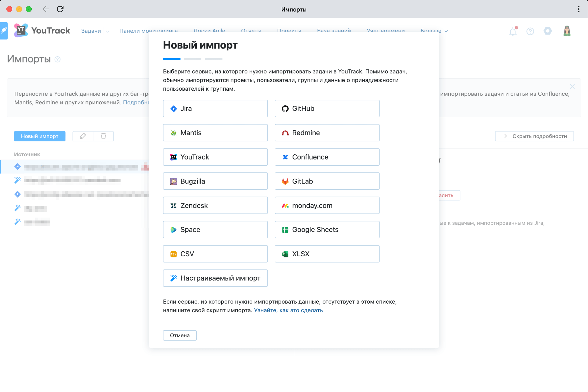
Task: Click the pencil edit import icon
Action: point(83,136)
